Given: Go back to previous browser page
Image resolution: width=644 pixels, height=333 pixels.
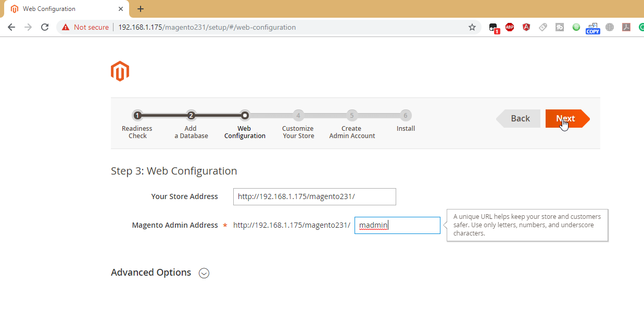Looking at the screenshot, I should click(x=11, y=27).
